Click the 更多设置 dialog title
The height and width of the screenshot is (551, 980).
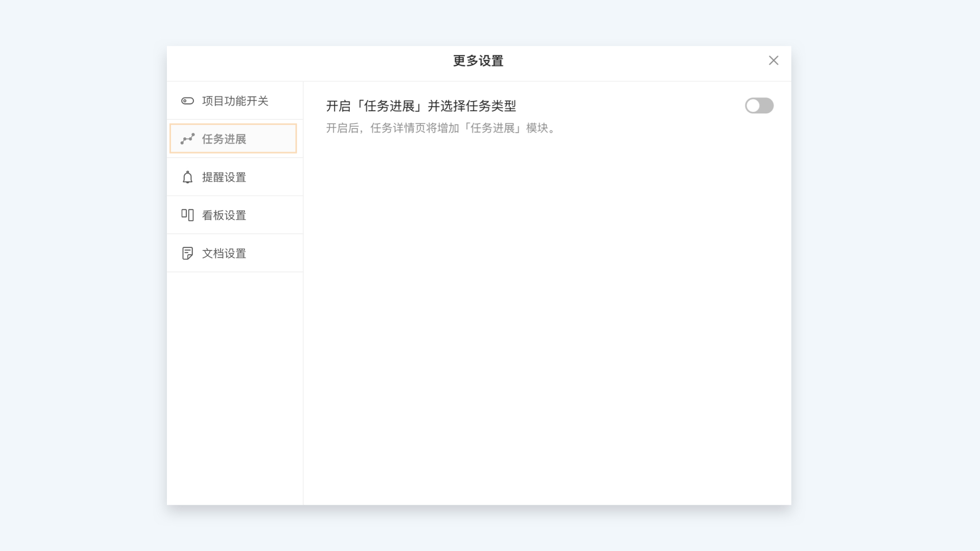click(478, 61)
